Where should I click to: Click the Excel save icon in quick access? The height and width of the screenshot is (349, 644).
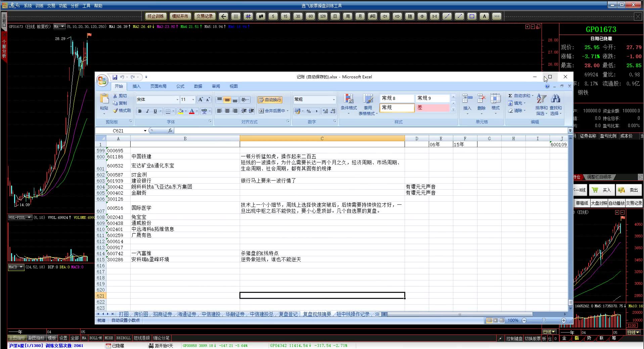coord(115,77)
